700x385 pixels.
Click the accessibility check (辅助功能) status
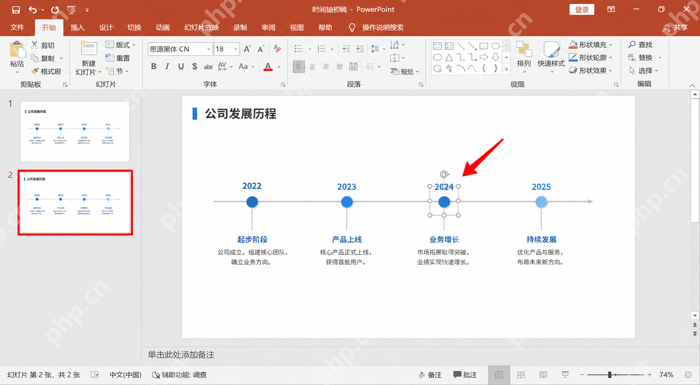(x=179, y=375)
